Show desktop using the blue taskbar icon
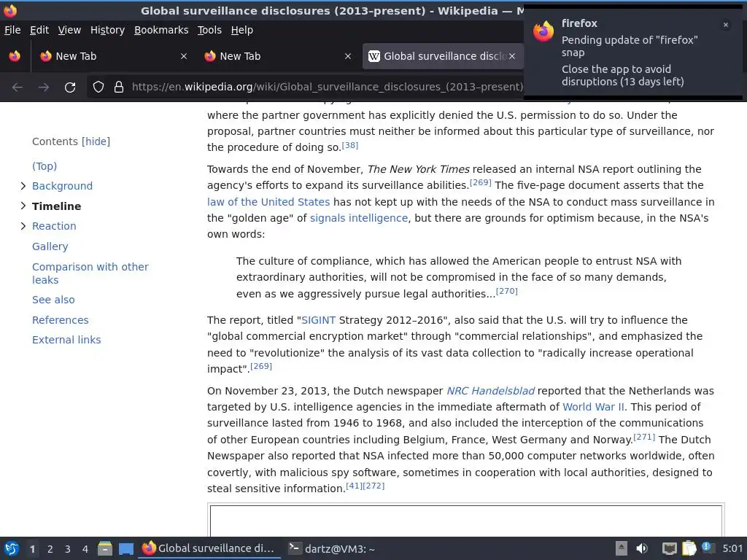The width and height of the screenshot is (747, 560). point(125,549)
